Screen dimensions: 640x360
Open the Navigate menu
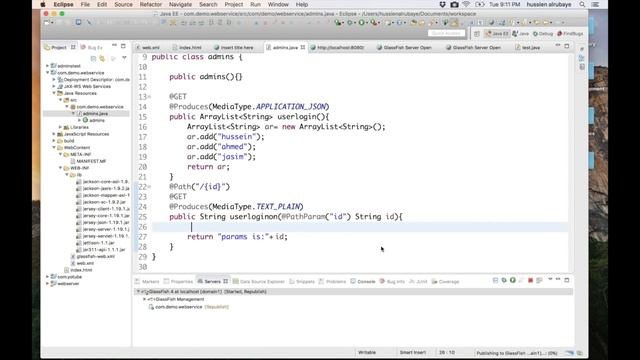click(x=180, y=4)
